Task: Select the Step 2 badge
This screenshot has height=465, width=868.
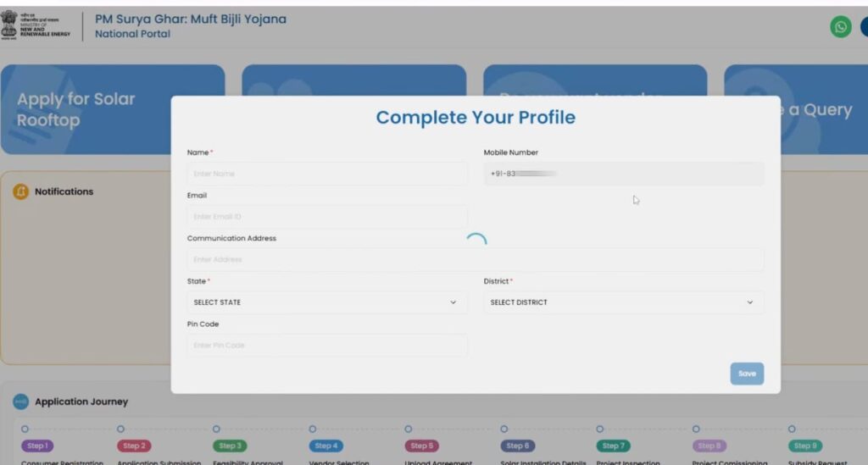Action: pos(134,446)
